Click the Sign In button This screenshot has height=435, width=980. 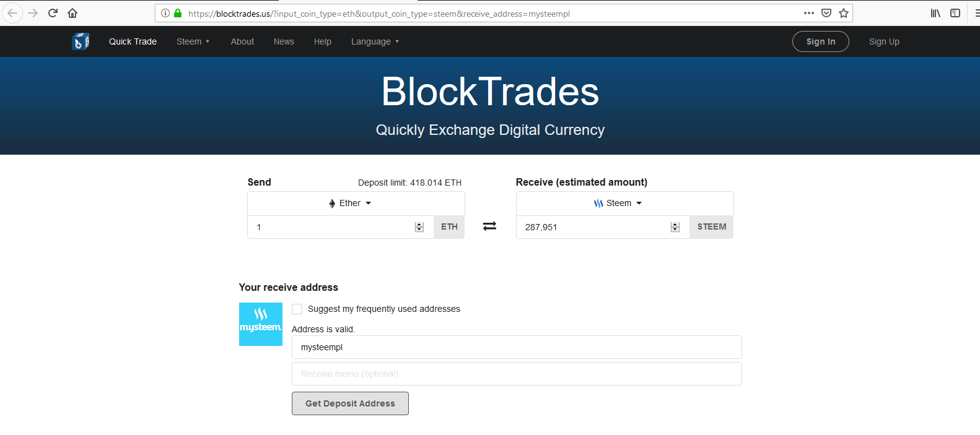(x=821, y=41)
